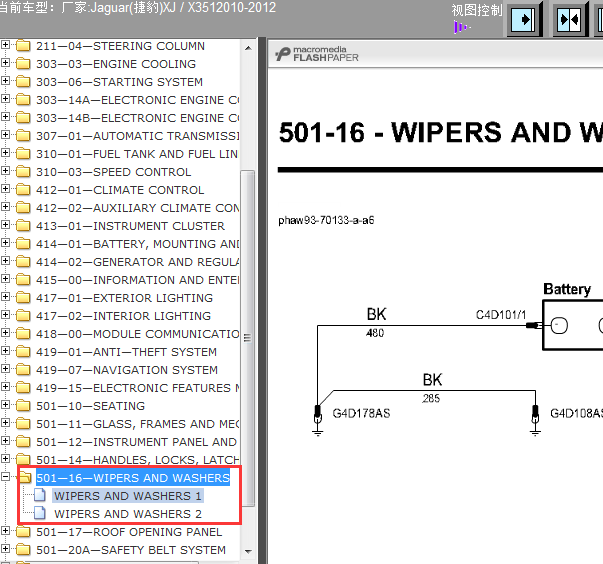Click the BK 285 wire label
The image size is (603, 564).
[432, 387]
